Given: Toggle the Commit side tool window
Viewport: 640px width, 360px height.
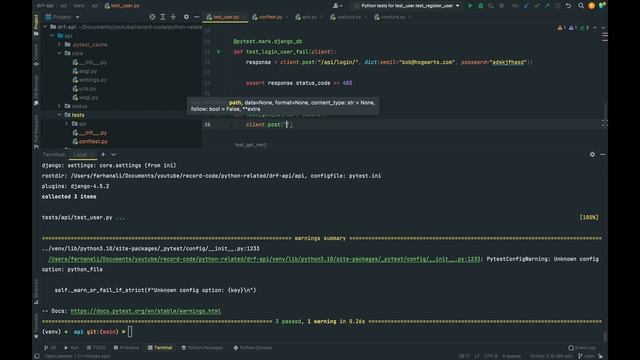Looking at the screenshot, I should pos(36,55).
